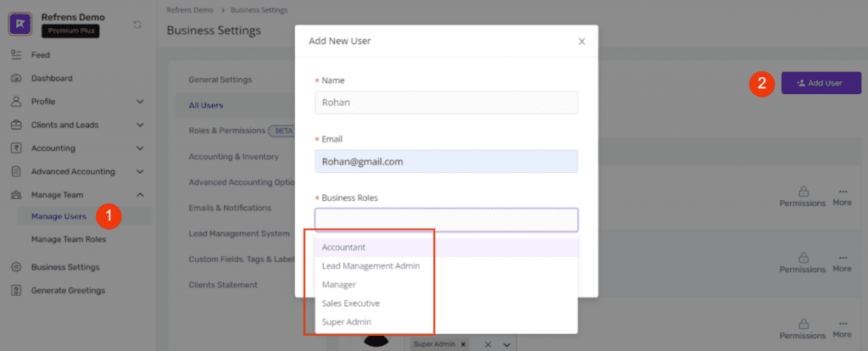Click the BETA badge label

tap(281, 131)
